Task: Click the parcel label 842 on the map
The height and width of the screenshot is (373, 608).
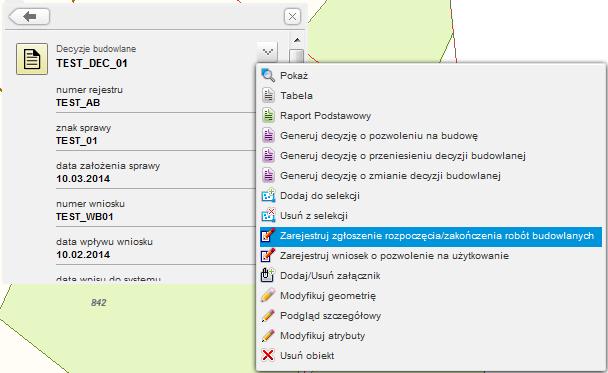Action: pos(98,302)
